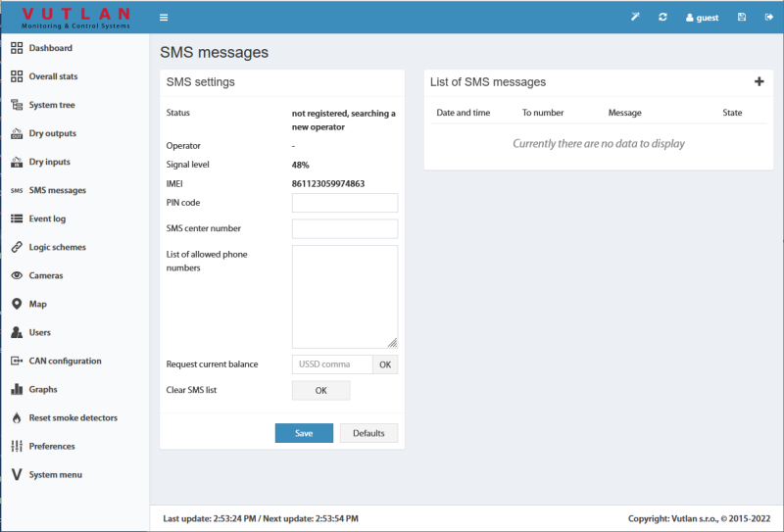Viewport: 784px width, 532px height.
Task: Open Cameras section
Action: click(x=45, y=275)
